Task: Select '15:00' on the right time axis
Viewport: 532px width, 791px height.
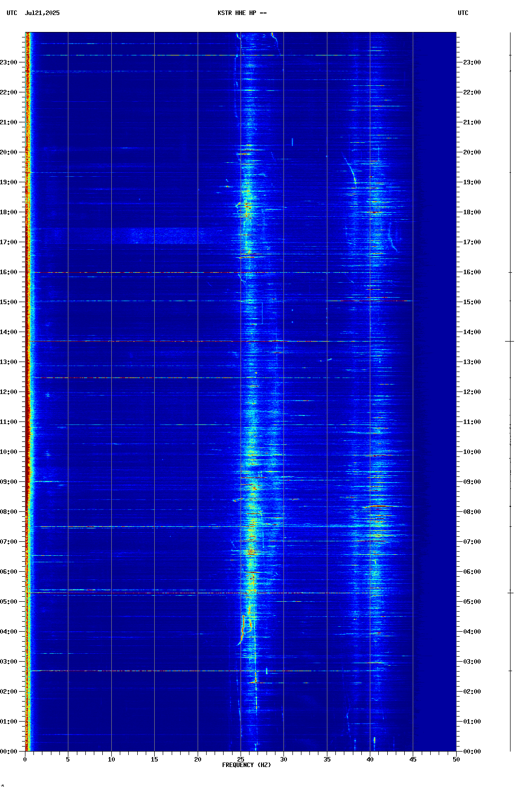Action: tap(472, 302)
